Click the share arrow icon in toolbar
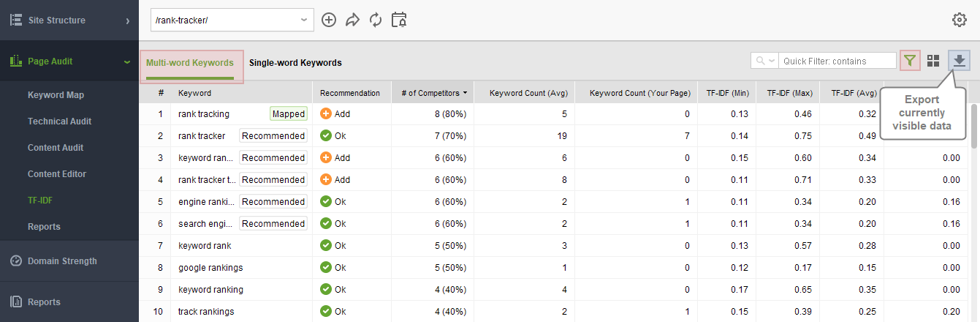Viewport: 980px width, 322px height. (353, 20)
